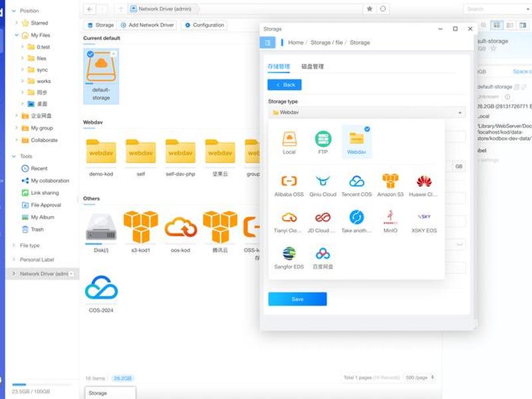Open My Album
532x399 pixels.
click(38, 217)
